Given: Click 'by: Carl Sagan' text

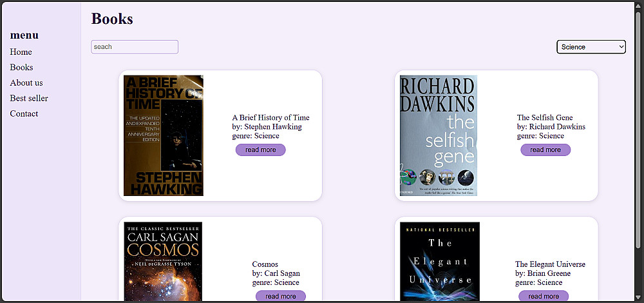Looking at the screenshot, I should click(276, 273).
